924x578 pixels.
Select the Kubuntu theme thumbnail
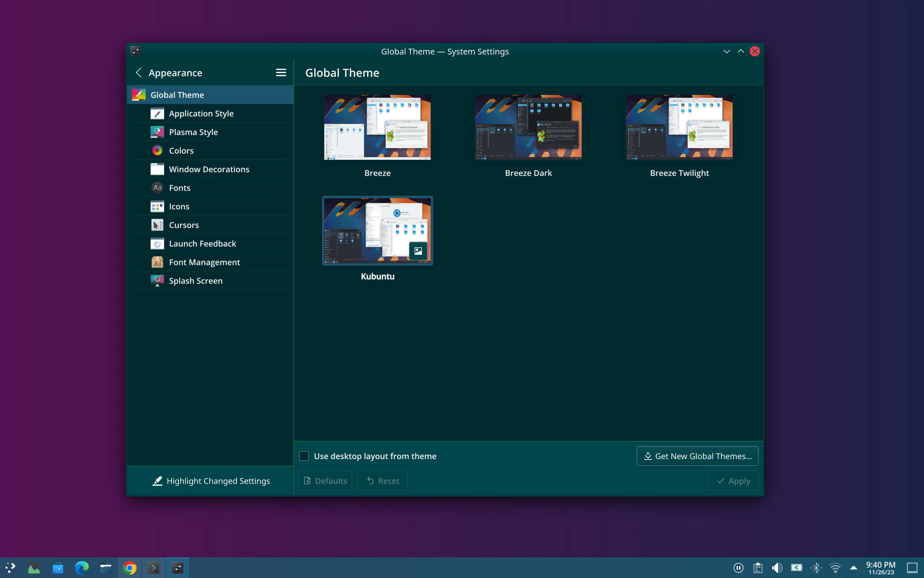click(x=377, y=230)
